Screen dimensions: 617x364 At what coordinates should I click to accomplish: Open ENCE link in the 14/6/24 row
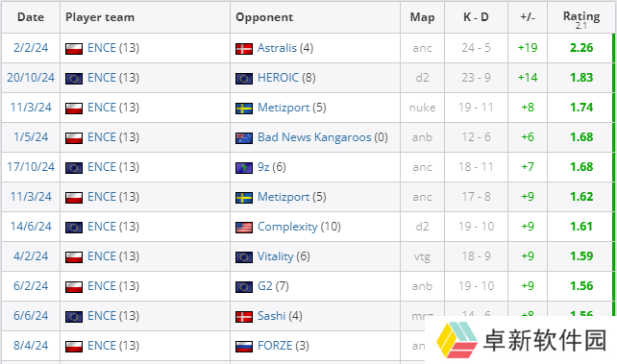(102, 227)
